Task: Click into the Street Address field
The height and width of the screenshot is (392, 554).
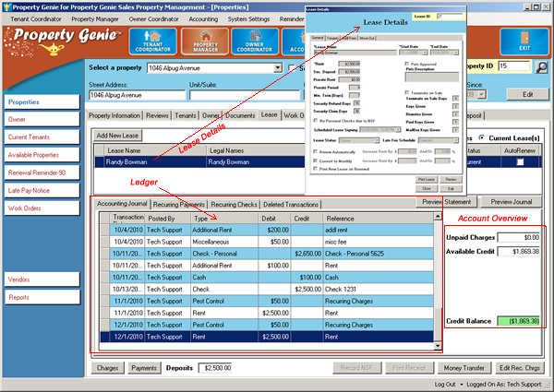Action: (137, 95)
